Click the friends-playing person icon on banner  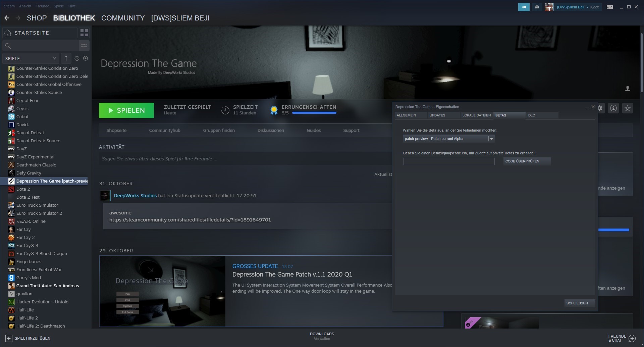click(x=628, y=89)
